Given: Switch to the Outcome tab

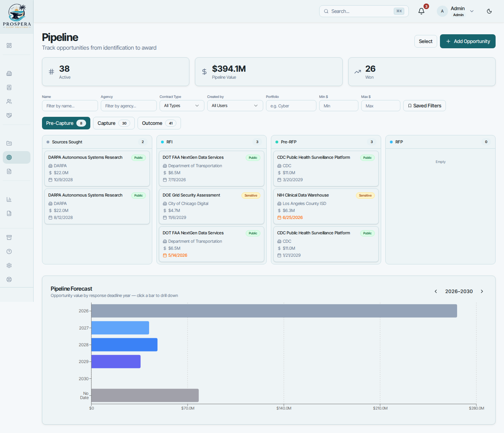Looking at the screenshot, I should tap(159, 123).
